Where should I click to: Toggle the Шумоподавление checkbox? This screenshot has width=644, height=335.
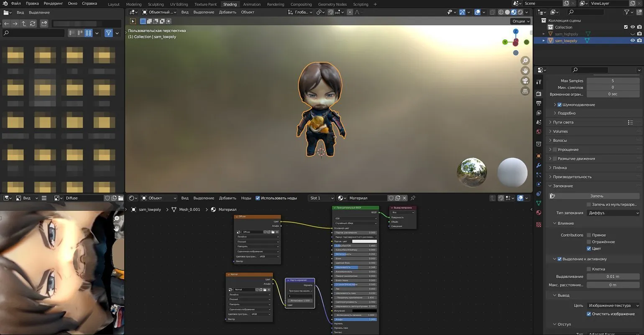pos(560,105)
